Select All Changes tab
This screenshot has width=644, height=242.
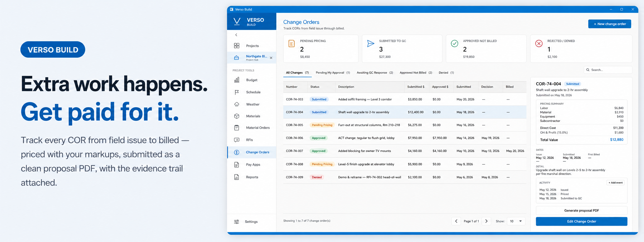coord(297,73)
